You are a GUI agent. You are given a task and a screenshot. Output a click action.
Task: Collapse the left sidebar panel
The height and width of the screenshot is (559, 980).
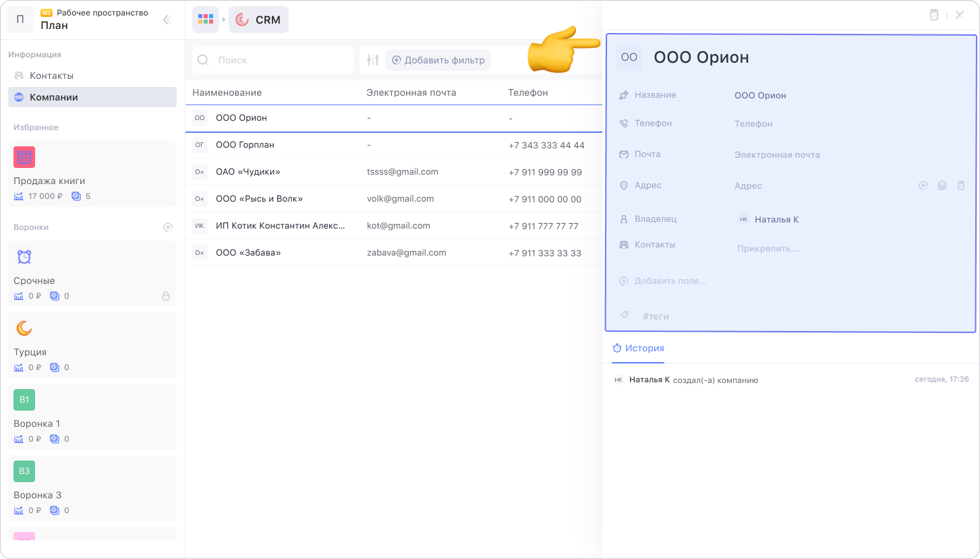point(167,20)
